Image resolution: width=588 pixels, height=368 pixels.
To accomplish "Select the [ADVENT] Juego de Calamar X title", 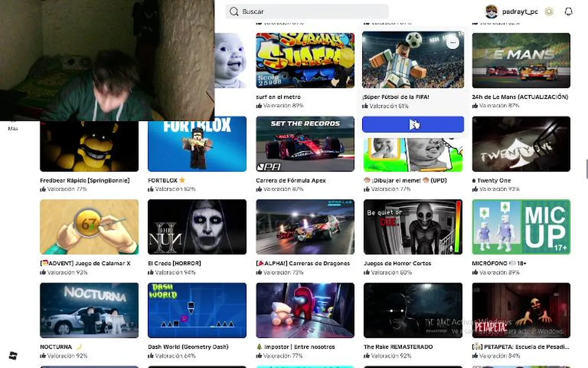I will pos(85,263).
